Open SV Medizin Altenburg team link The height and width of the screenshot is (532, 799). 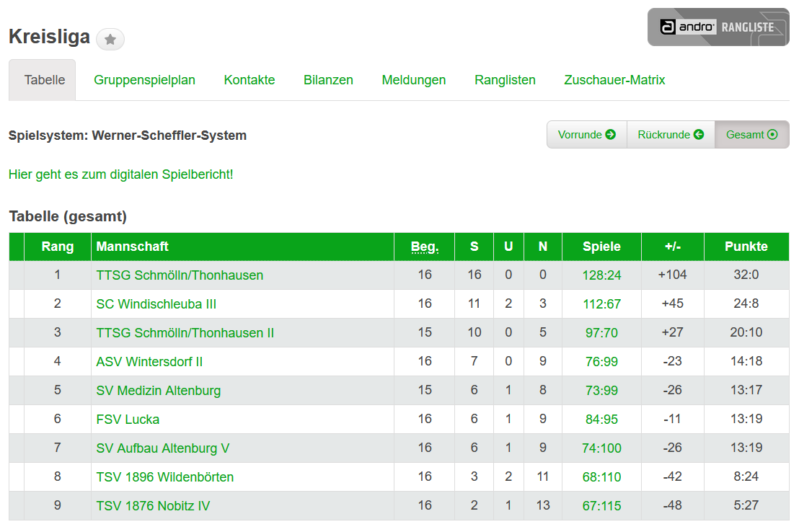click(159, 391)
